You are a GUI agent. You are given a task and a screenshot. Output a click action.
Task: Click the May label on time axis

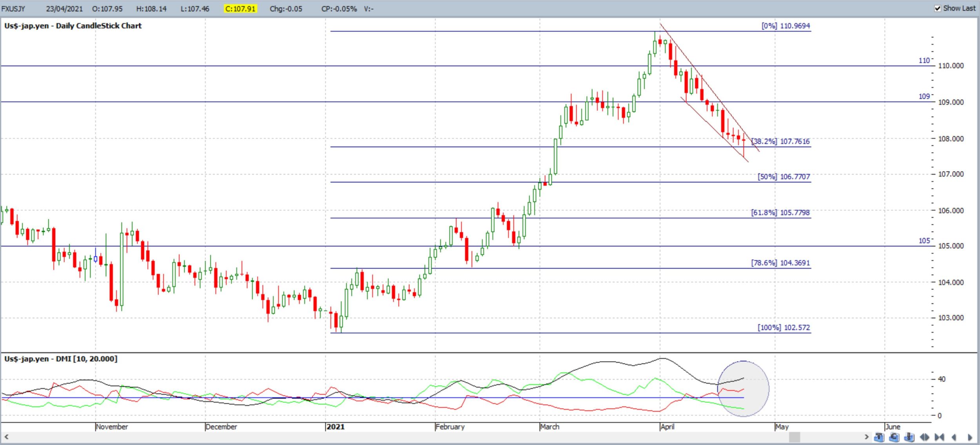(x=782, y=427)
